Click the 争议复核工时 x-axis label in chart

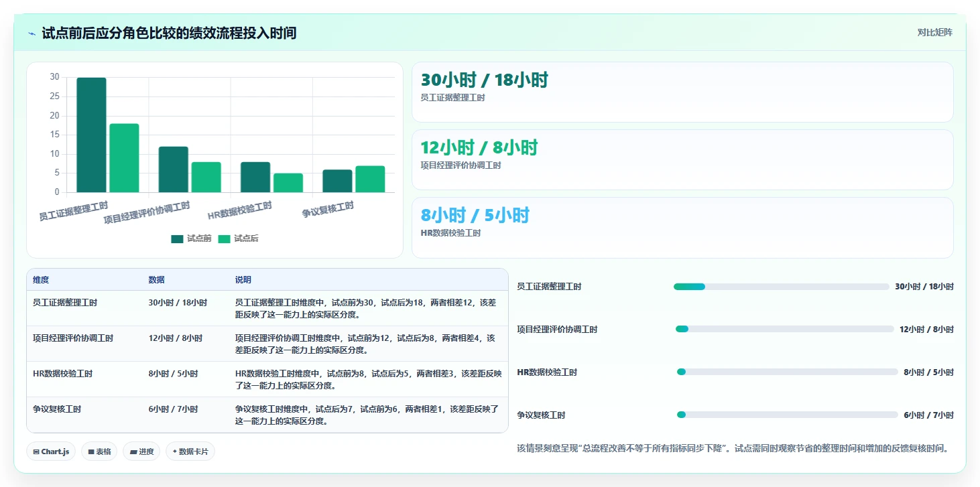click(328, 210)
